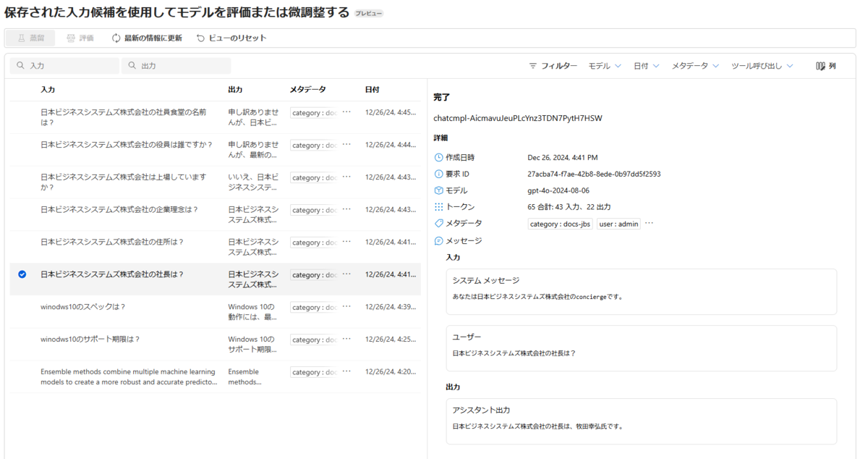Open more metadata for Ensemble methods row
868x459 pixels.
pos(346,372)
